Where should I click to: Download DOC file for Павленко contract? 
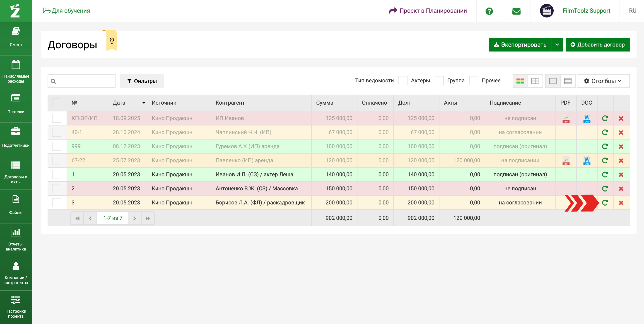click(x=586, y=160)
